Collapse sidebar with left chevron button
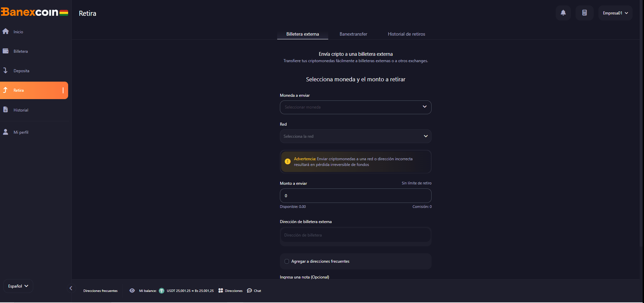This screenshot has width=644, height=303. click(x=71, y=288)
